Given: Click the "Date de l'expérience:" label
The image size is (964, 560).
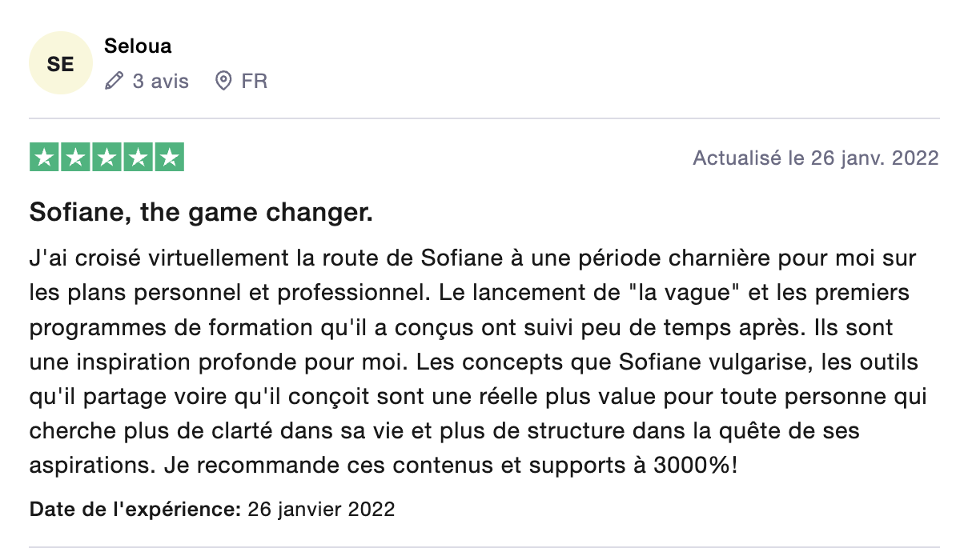Looking at the screenshot, I should click(135, 509).
